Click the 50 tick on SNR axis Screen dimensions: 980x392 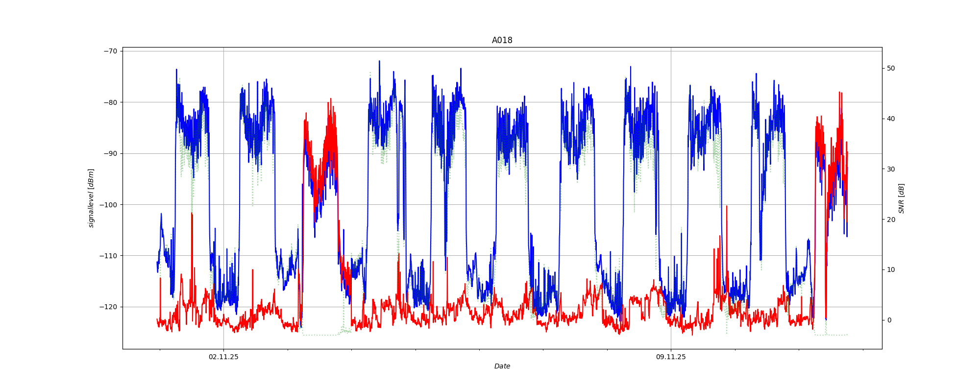[890, 68]
